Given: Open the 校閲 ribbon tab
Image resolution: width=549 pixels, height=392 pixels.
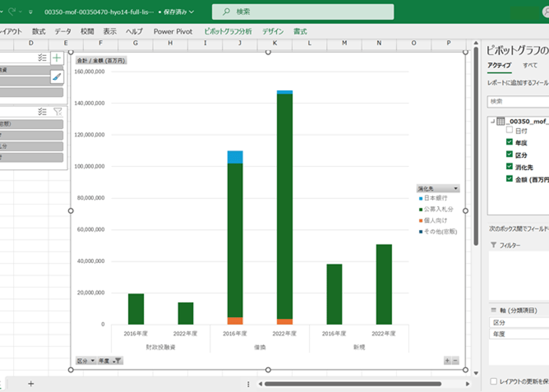Looking at the screenshot, I should (87, 31).
